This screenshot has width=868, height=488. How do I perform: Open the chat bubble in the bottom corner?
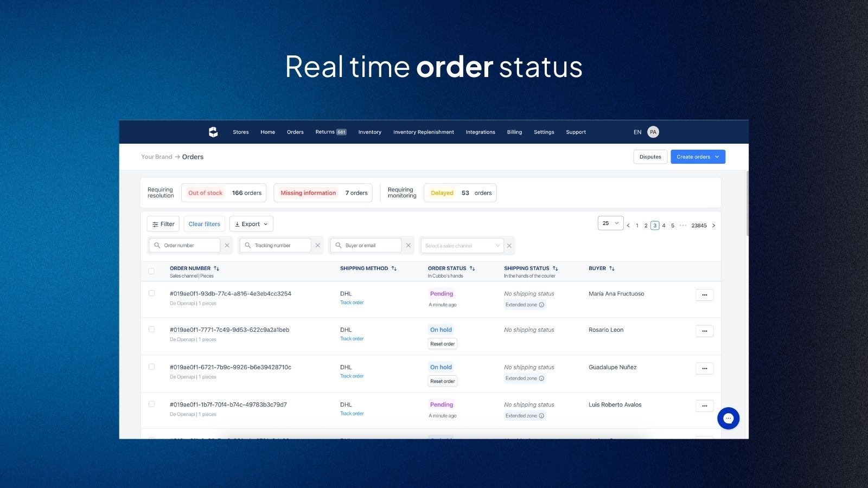point(729,418)
